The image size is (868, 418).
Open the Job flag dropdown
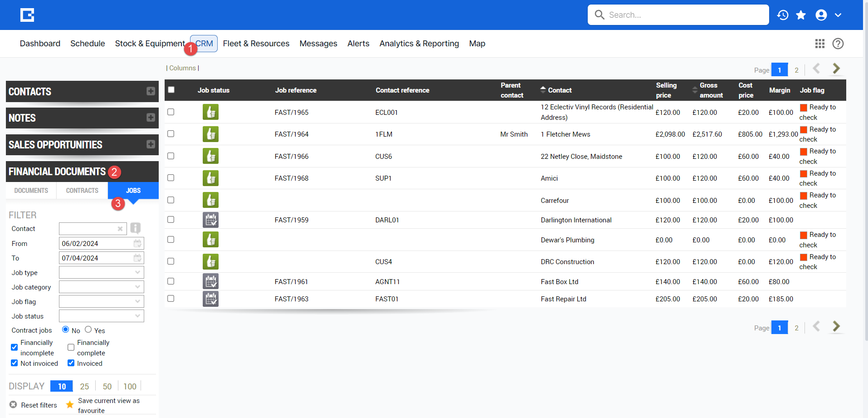point(102,301)
